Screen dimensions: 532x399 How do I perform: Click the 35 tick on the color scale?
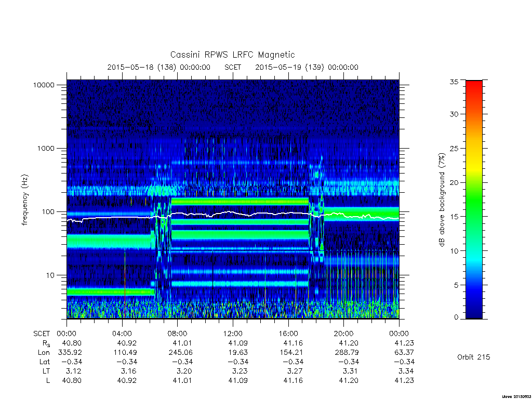[x=454, y=82]
